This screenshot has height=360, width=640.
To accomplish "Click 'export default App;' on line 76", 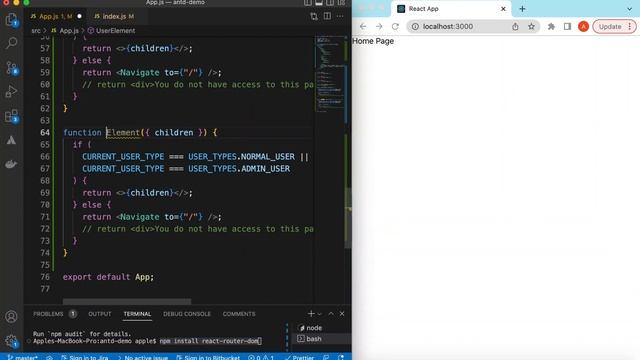I will [108, 277].
